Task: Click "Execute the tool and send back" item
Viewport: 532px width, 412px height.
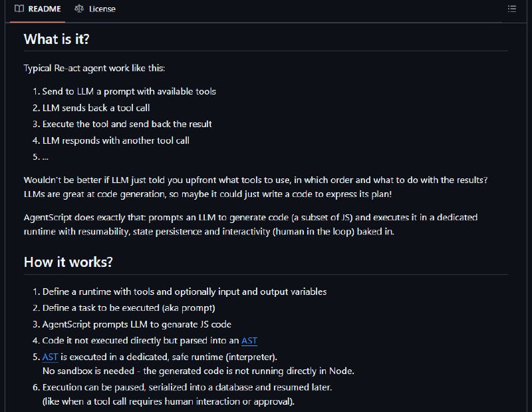Action: tap(127, 124)
